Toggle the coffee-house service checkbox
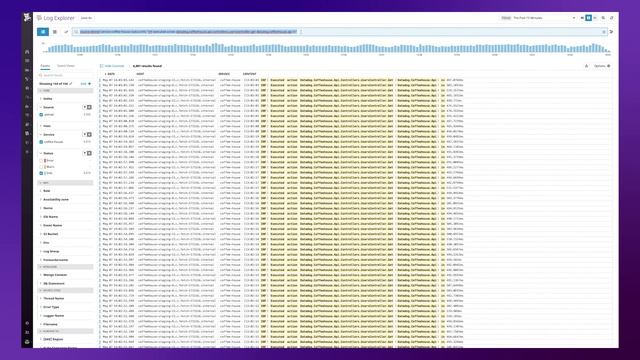 (x=41, y=142)
